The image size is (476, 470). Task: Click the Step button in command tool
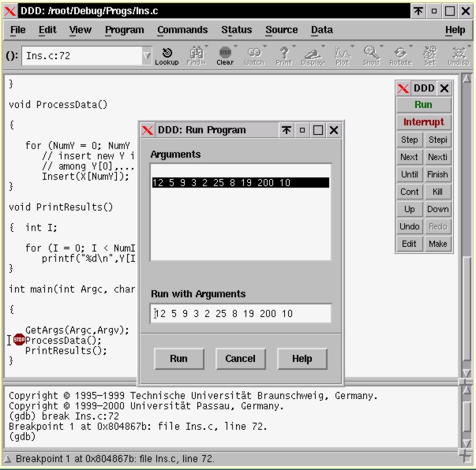pos(409,140)
